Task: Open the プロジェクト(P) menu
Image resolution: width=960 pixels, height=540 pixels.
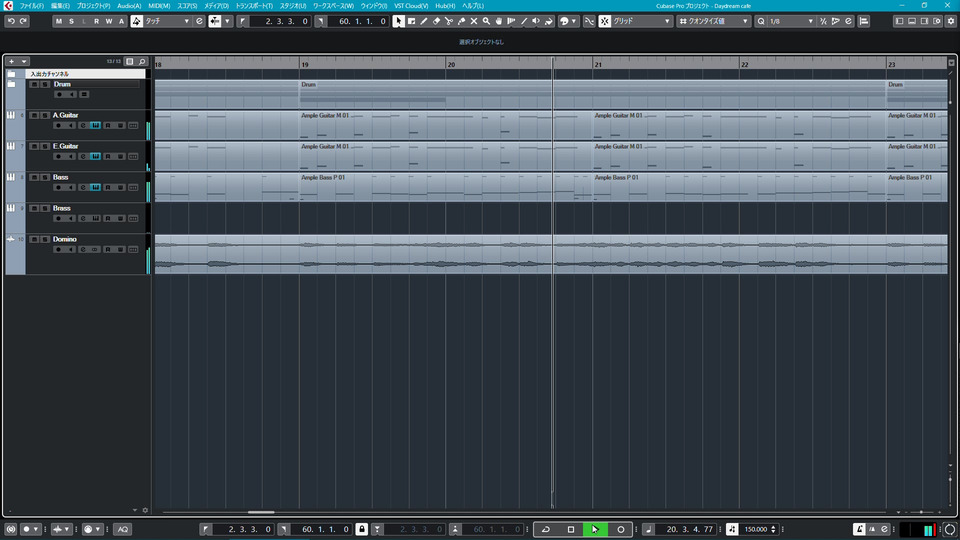Action: click(93, 6)
